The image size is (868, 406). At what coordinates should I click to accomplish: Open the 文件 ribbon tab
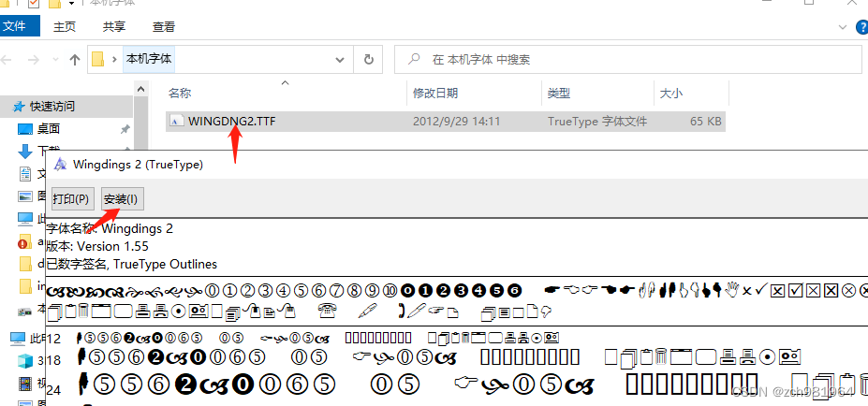pos(20,26)
